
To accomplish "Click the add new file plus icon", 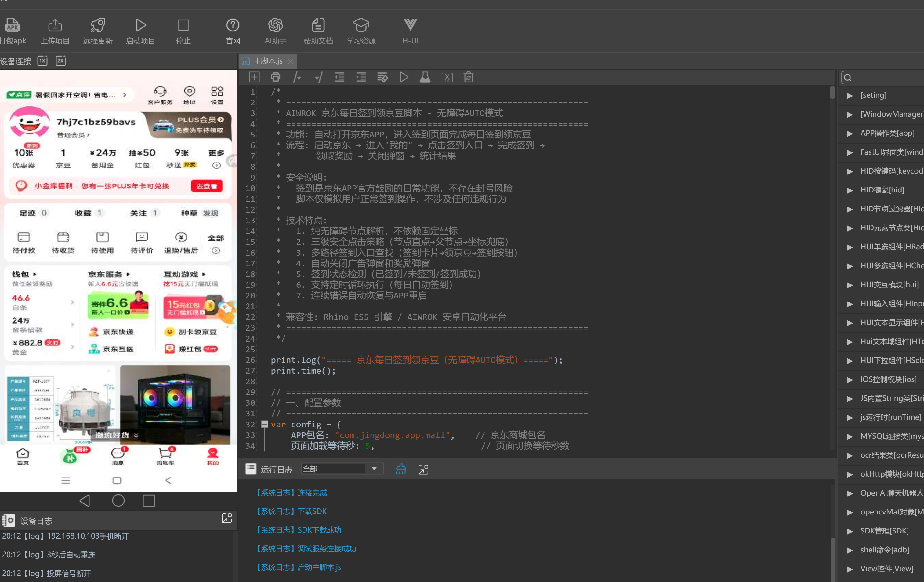I will pos(254,77).
